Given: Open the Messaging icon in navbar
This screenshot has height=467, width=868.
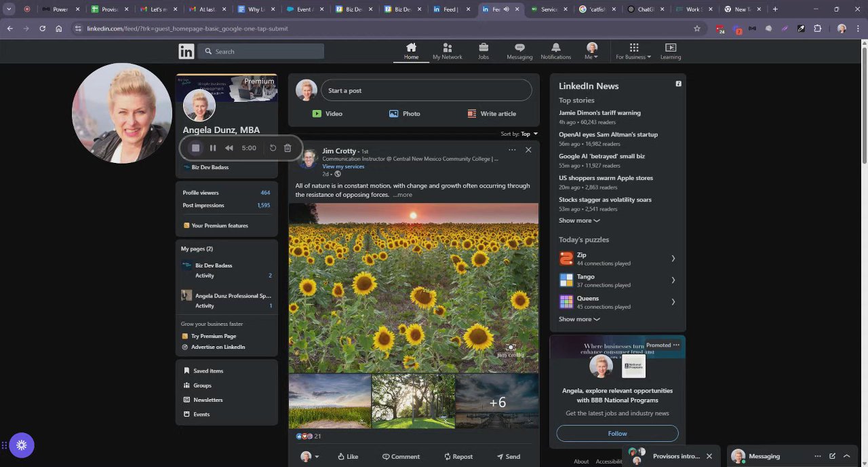Looking at the screenshot, I should (x=519, y=48).
